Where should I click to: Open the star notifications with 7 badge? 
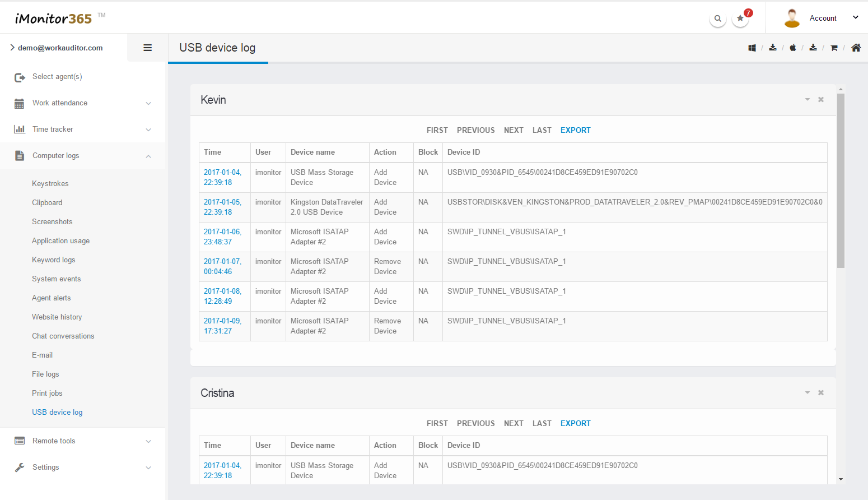(x=740, y=18)
